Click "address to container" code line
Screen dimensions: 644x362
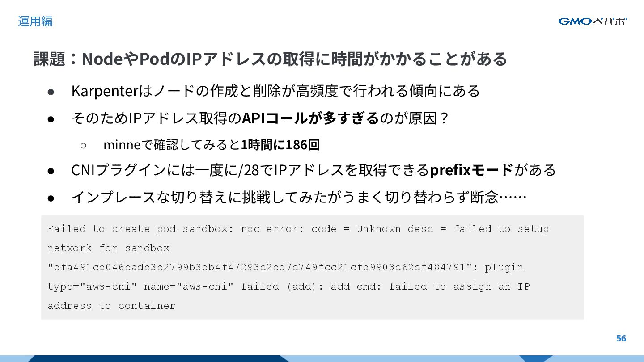(x=111, y=306)
